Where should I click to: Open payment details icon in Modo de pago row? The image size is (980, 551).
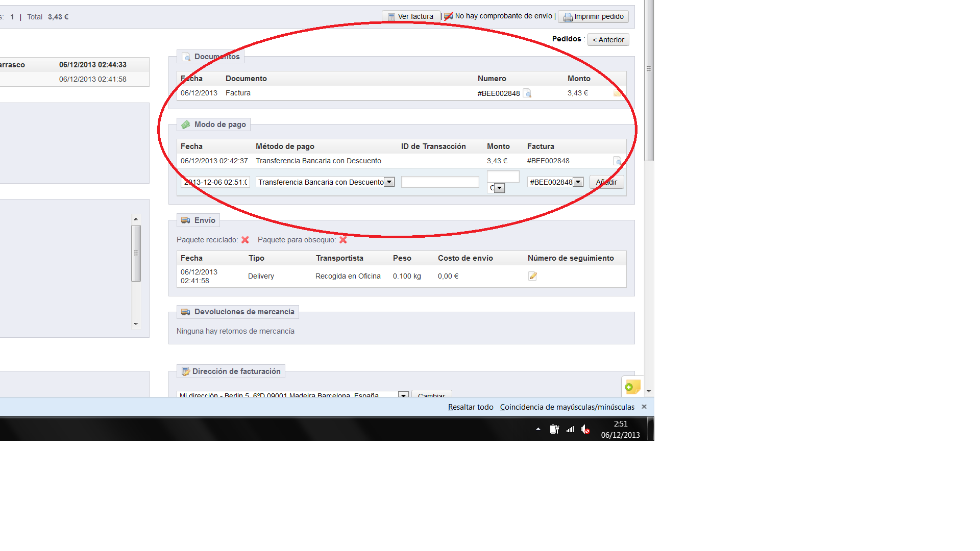click(x=617, y=161)
